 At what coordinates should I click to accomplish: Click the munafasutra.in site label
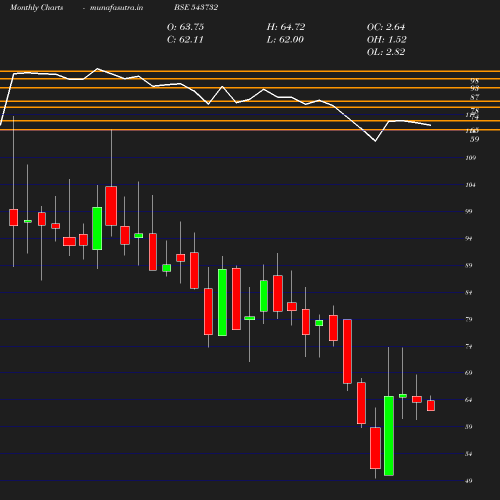tap(116, 7)
